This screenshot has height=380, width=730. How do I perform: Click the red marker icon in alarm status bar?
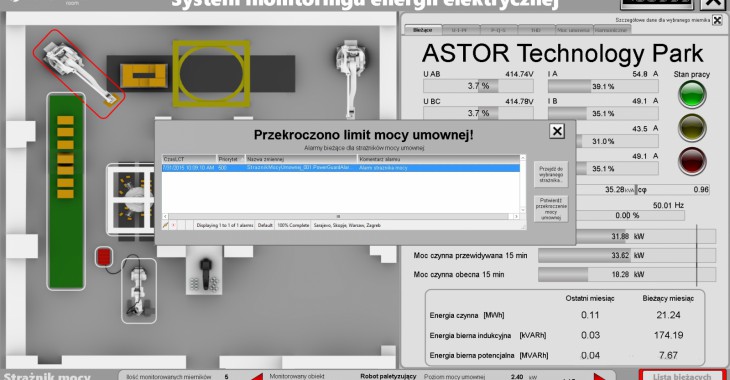(174, 225)
